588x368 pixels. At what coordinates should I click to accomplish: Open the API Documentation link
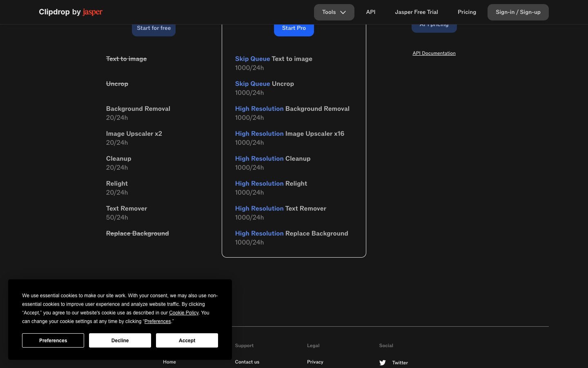434,53
